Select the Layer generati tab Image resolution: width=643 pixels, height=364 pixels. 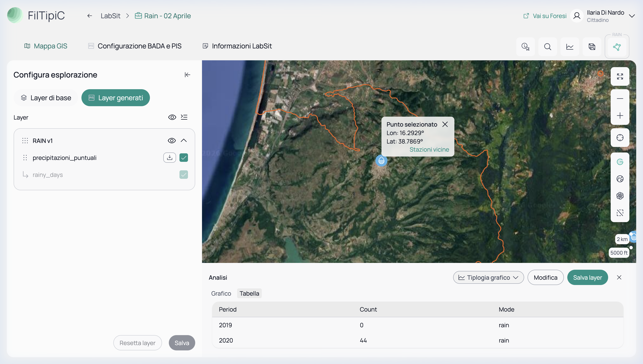(x=116, y=98)
